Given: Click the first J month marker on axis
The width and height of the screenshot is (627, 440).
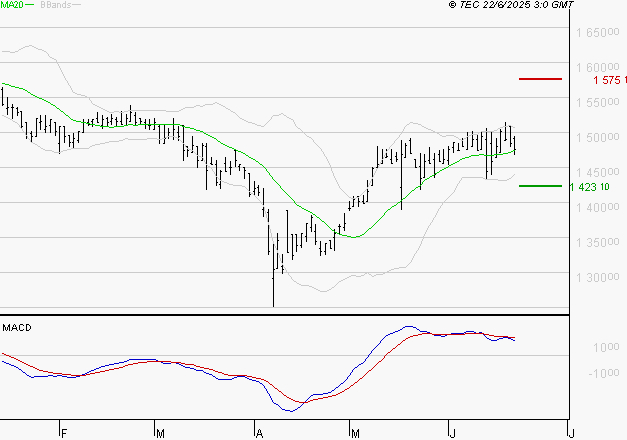Looking at the screenshot, I should click(452, 433).
